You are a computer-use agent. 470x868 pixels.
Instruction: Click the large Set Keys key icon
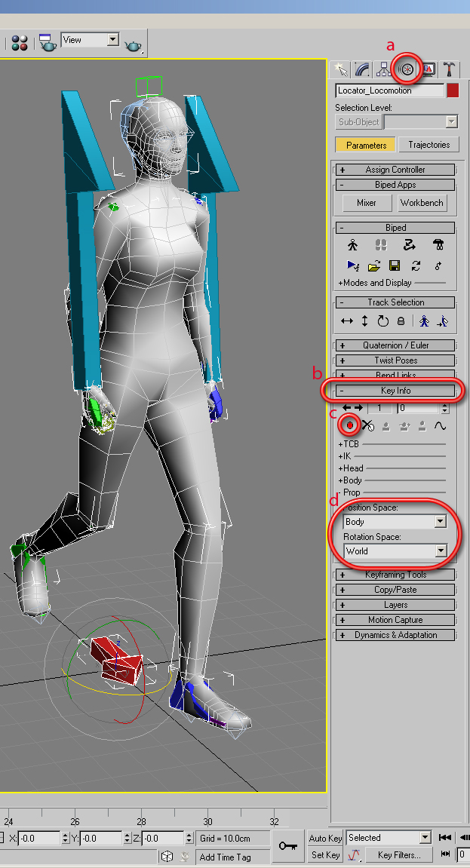tap(288, 846)
